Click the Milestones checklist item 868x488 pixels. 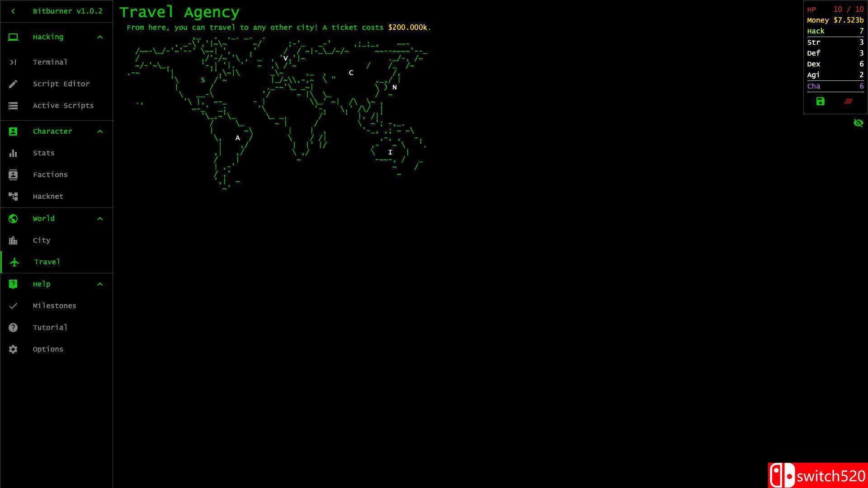coord(54,305)
